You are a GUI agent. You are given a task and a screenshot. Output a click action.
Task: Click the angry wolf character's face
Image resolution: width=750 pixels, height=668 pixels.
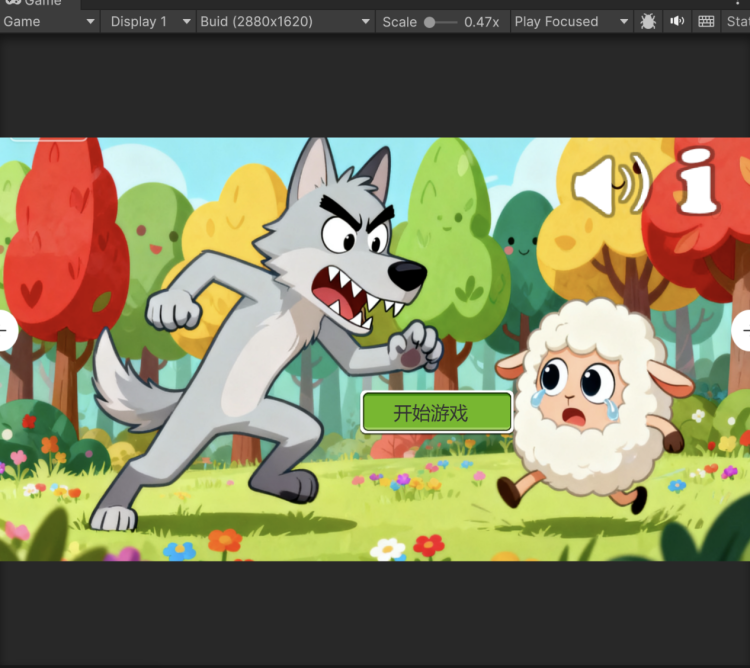355,245
